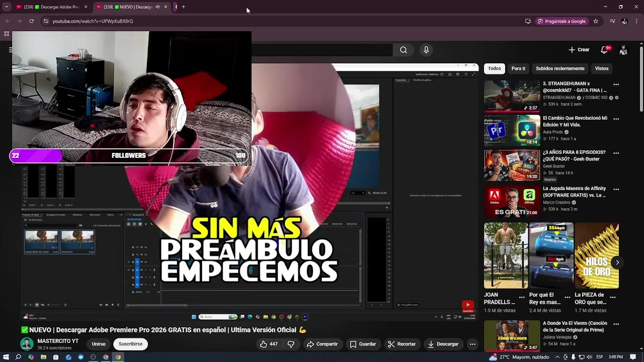Open the Chrome profile avatar

tap(624, 21)
